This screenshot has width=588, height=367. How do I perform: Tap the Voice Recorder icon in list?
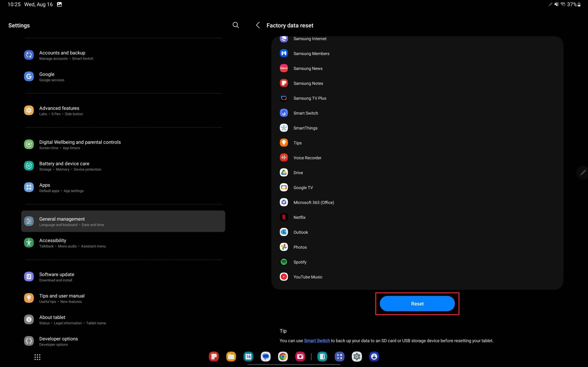284,158
